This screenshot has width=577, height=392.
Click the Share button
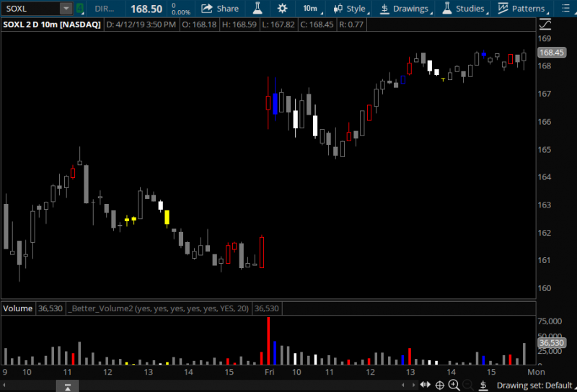point(220,9)
